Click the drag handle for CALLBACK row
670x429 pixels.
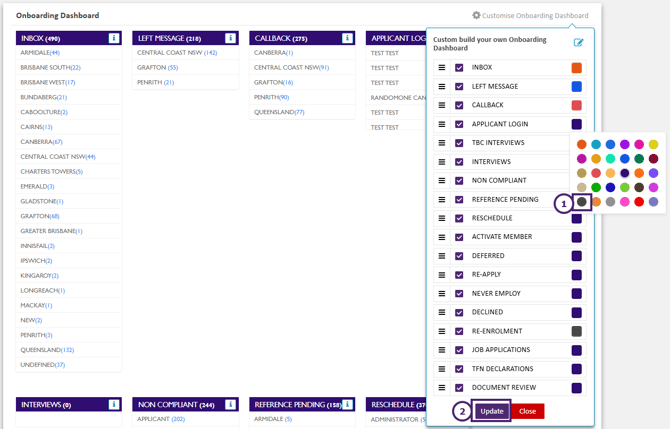[x=442, y=105]
